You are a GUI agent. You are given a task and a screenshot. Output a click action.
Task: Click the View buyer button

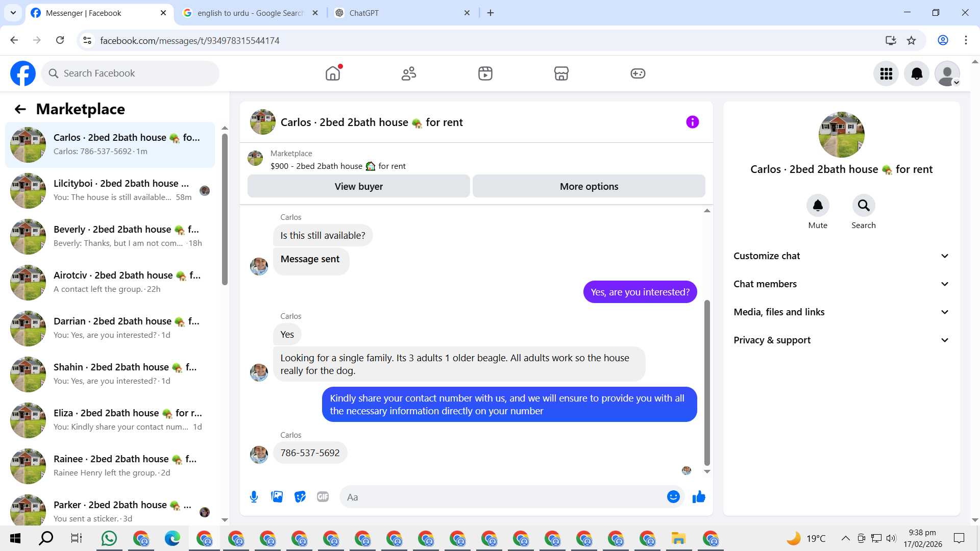(x=358, y=186)
